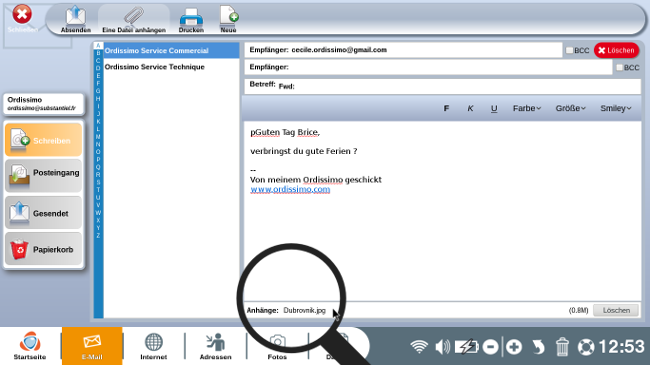This screenshot has width=650, height=365.
Task: Click the volume speaker icon
Action: coord(442,346)
